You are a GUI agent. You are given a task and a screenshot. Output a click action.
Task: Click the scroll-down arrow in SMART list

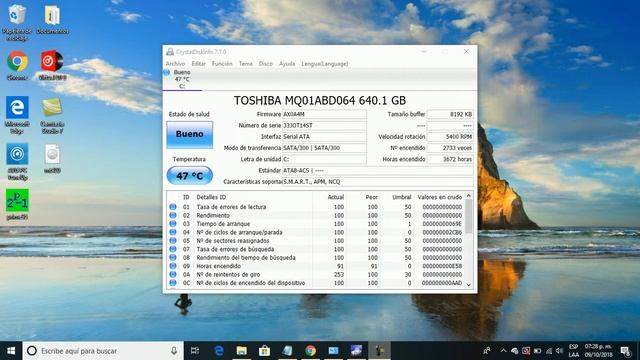point(469,285)
